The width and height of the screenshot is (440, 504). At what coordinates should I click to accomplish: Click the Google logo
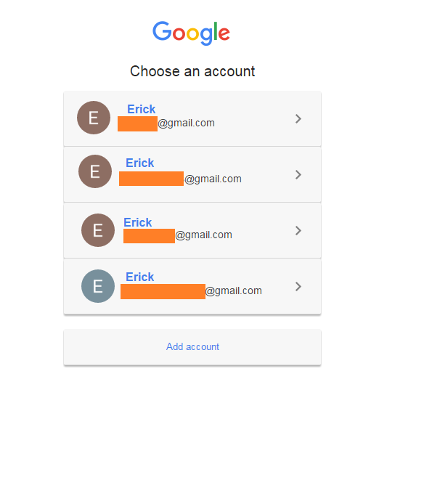[192, 32]
